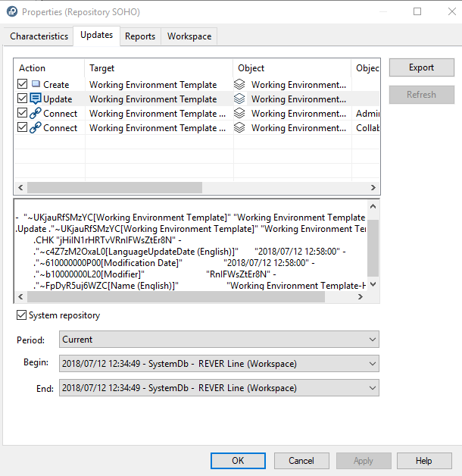Click the Target column header
The image size is (462, 476).
coord(102,68)
